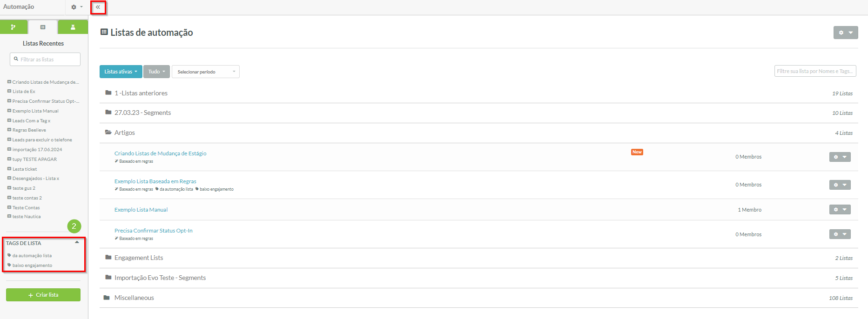Select the baixo engajamento tag in sidebar

(32, 266)
